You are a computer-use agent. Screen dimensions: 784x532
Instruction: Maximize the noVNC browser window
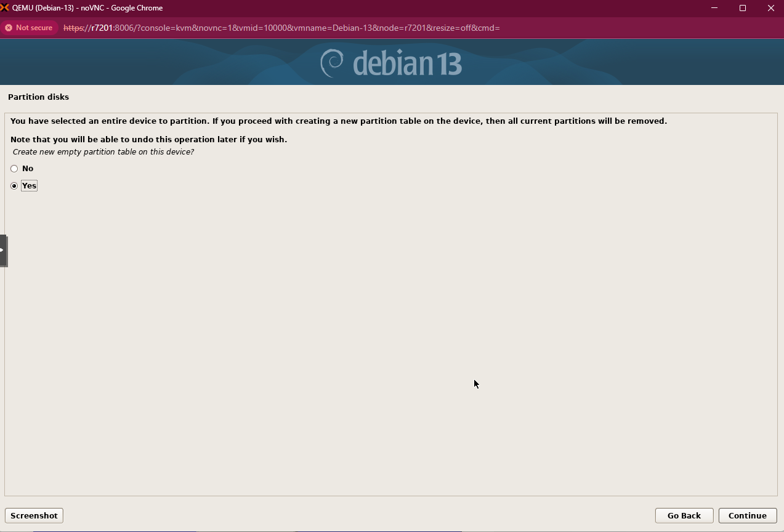point(743,8)
